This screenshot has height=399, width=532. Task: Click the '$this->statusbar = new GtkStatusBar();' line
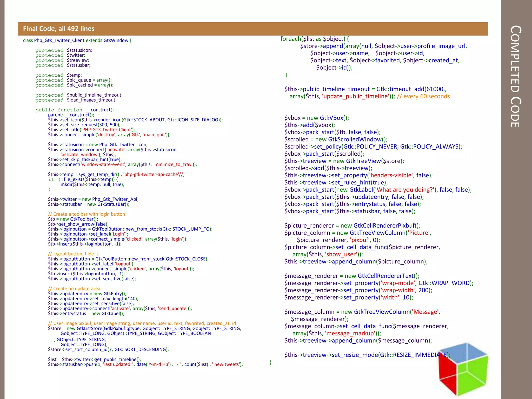(89, 204)
